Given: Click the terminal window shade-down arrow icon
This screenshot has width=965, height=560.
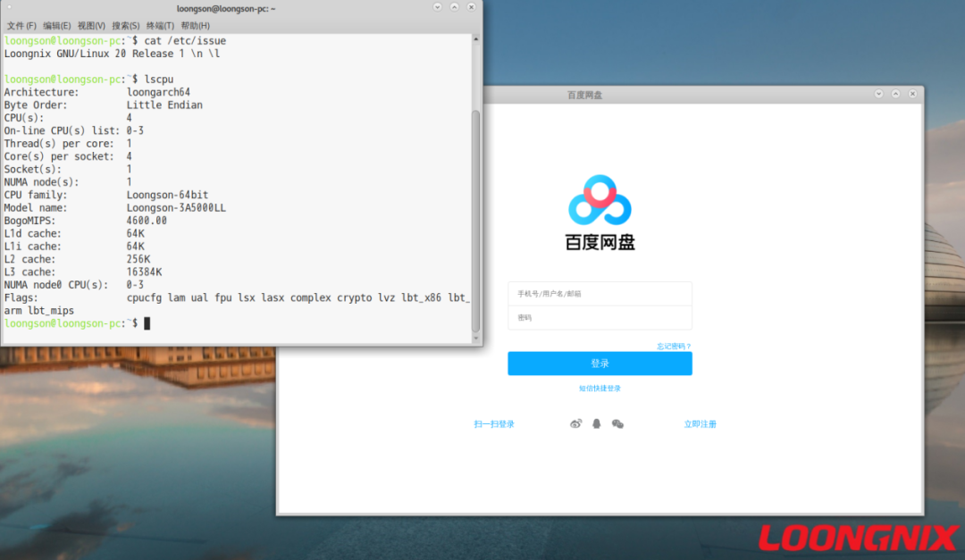Looking at the screenshot, I should [437, 7].
